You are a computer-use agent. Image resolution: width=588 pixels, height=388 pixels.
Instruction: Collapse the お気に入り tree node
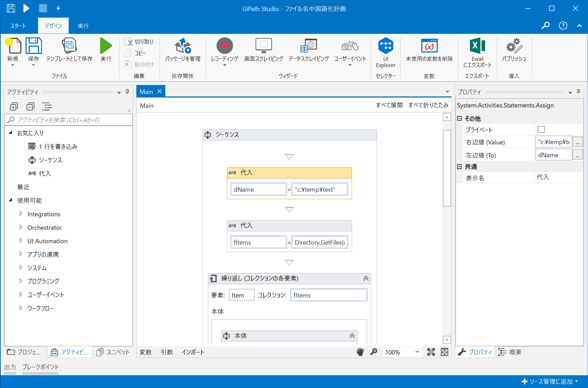coord(10,133)
